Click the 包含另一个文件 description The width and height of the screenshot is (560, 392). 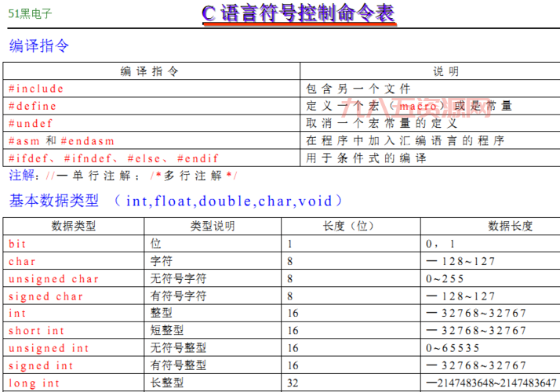click(358, 89)
